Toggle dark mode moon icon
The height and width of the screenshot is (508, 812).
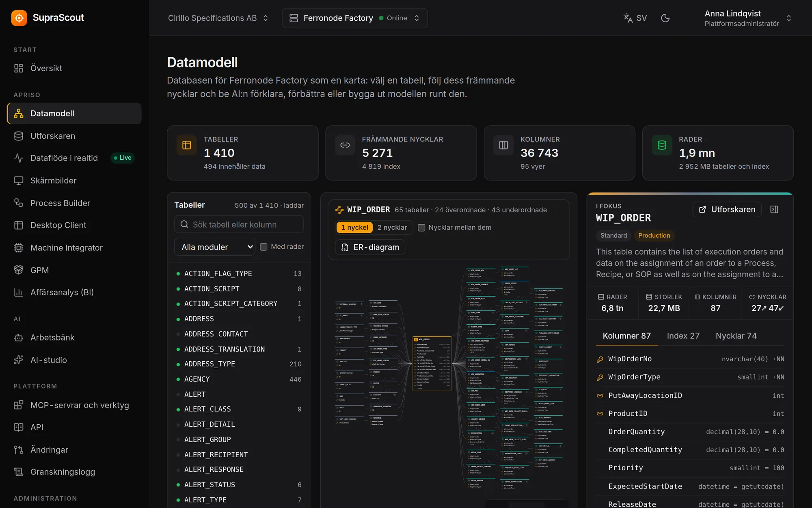[x=665, y=18]
